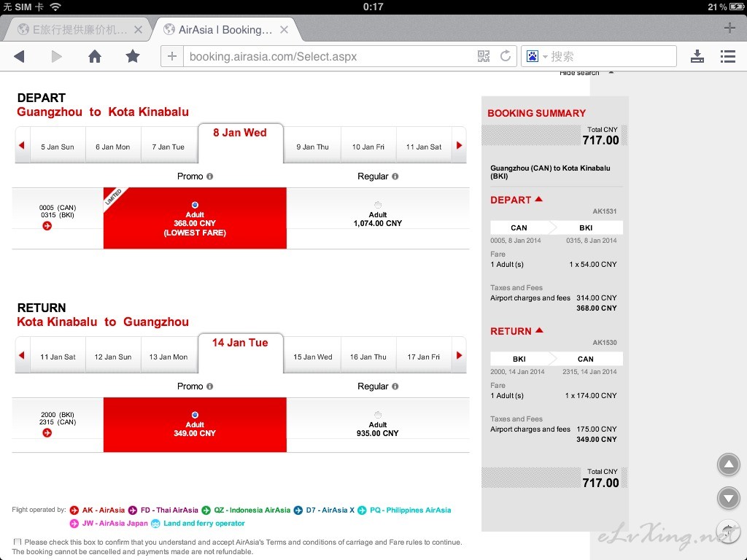Choose 11 Jan Sat depart date
This screenshot has width=747, height=560.
click(x=424, y=147)
